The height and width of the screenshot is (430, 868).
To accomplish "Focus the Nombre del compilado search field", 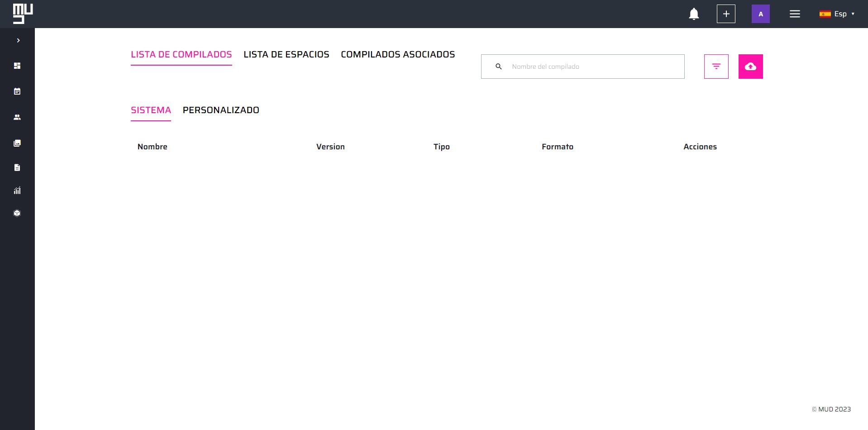I will (x=583, y=67).
